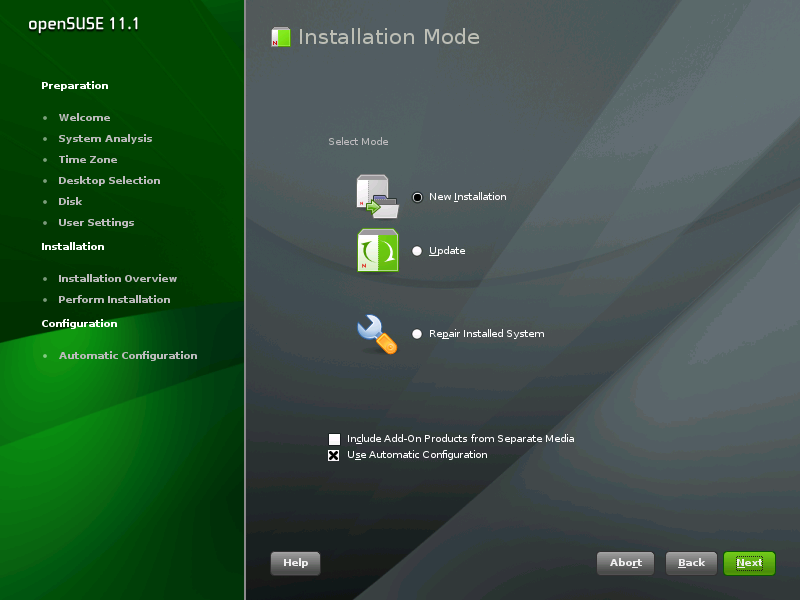
Task: Select Time Zone step in sidebar
Action: [87, 160]
